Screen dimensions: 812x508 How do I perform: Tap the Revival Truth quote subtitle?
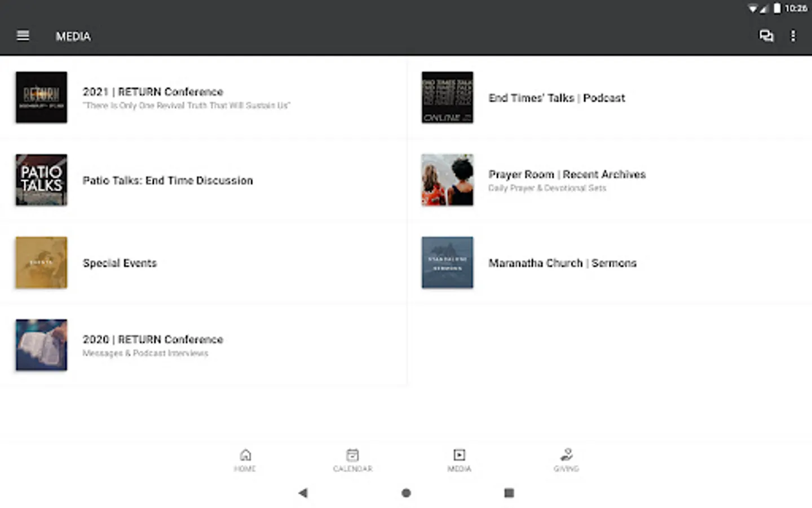tap(186, 106)
